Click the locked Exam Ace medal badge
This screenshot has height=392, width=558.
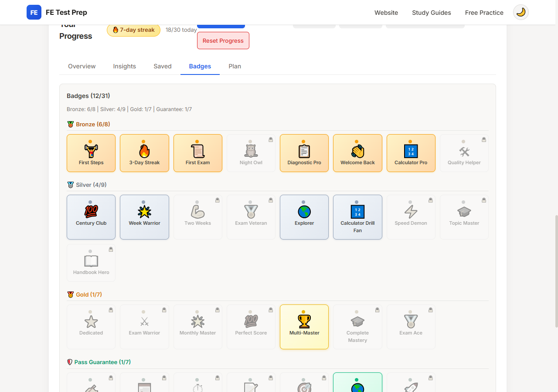[x=411, y=327]
